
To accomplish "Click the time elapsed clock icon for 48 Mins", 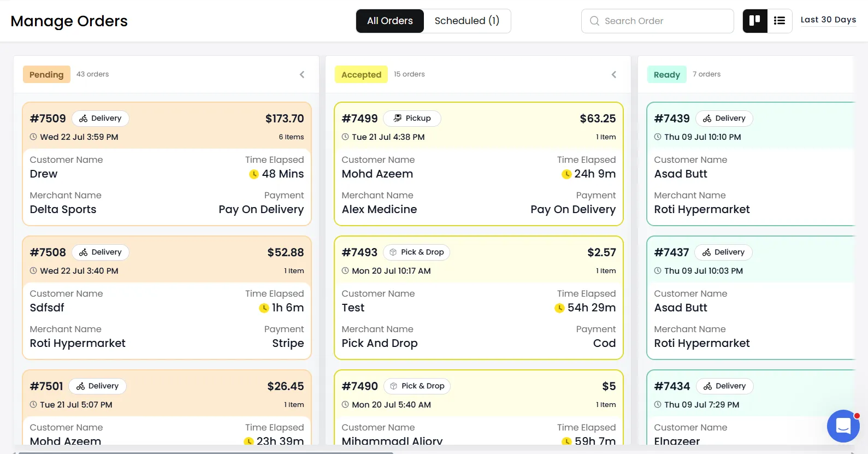I will point(254,174).
